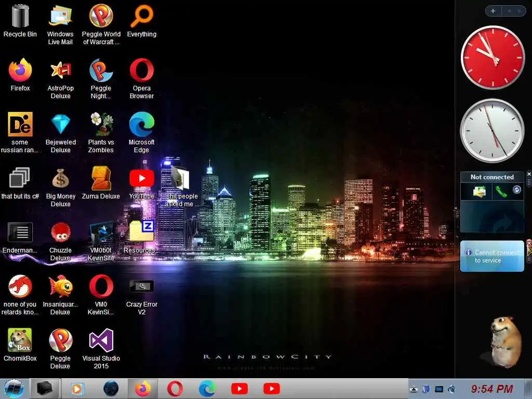Start Peggle Deluxe
The height and width of the screenshot is (399, 532).
[x=60, y=349]
